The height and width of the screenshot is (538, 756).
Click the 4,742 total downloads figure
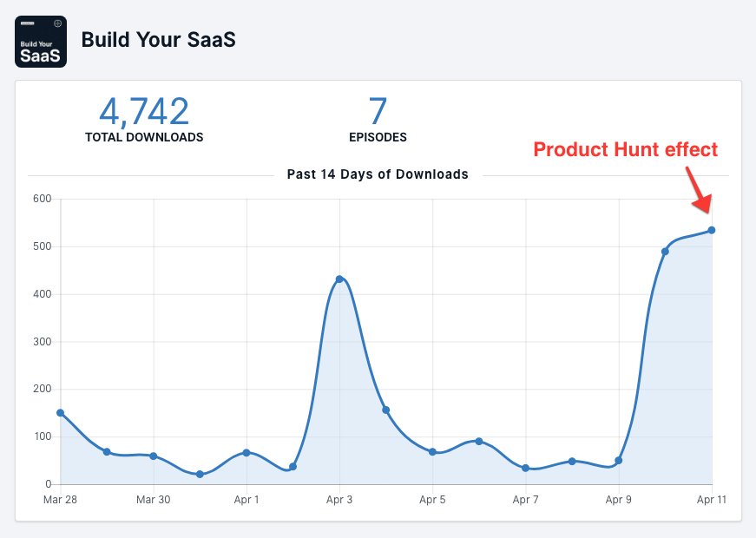tap(144, 111)
